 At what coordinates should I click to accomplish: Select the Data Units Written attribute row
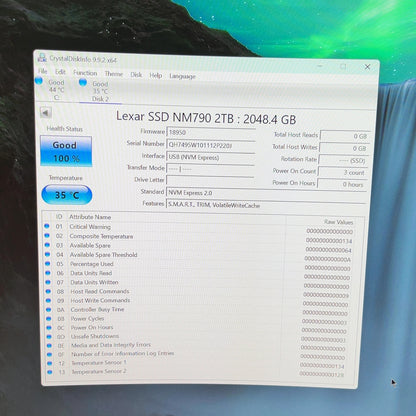(x=199, y=283)
